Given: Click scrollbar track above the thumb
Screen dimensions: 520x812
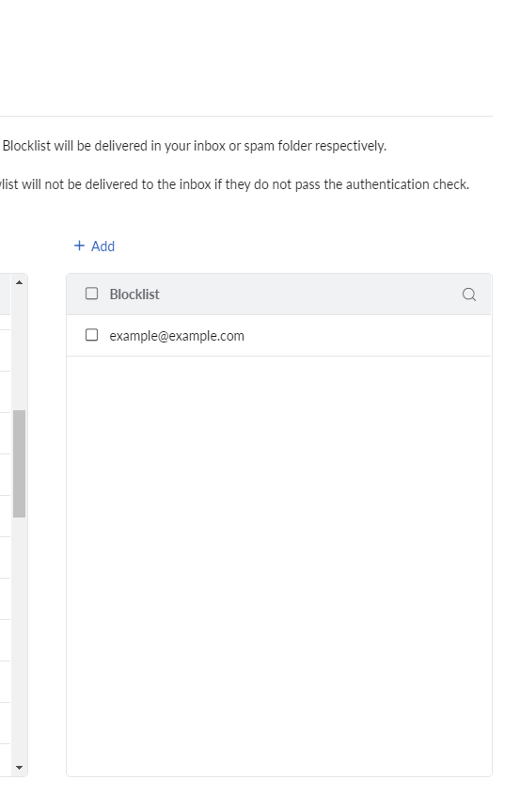Looking at the screenshot, I should pyautogui.click(x=19, y=350).
